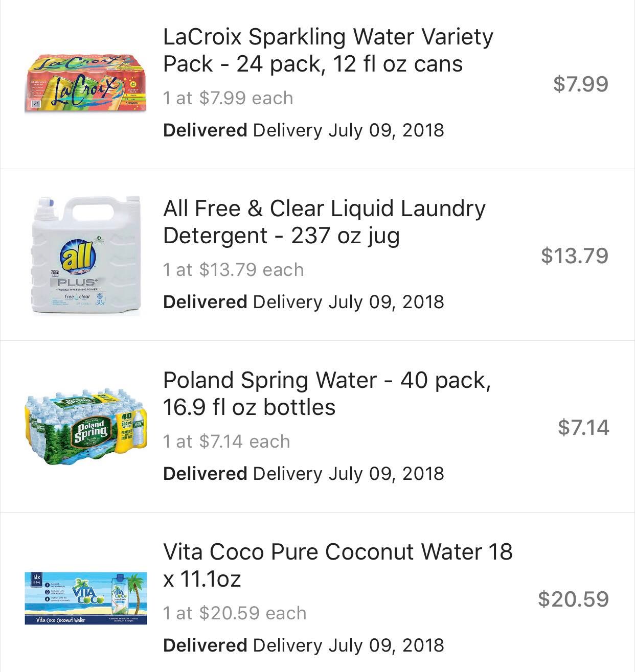Tap "1 at $7.99 each" quantity text
This screenshot has height=672, width=635.
[228, 98]
